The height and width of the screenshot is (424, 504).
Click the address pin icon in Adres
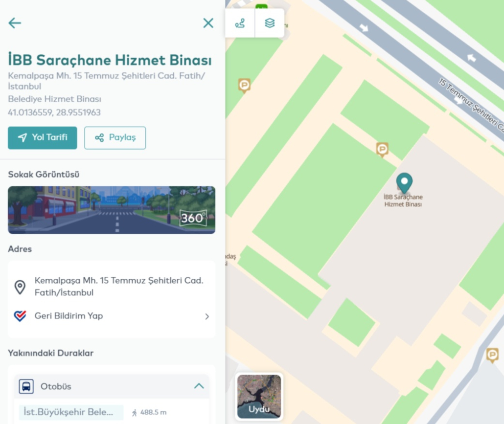20,287
